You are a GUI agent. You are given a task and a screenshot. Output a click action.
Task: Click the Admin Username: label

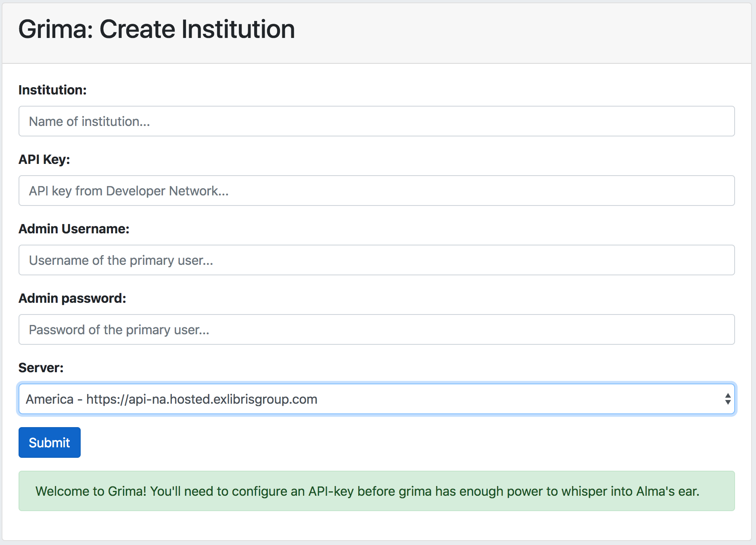coord(74,228)
